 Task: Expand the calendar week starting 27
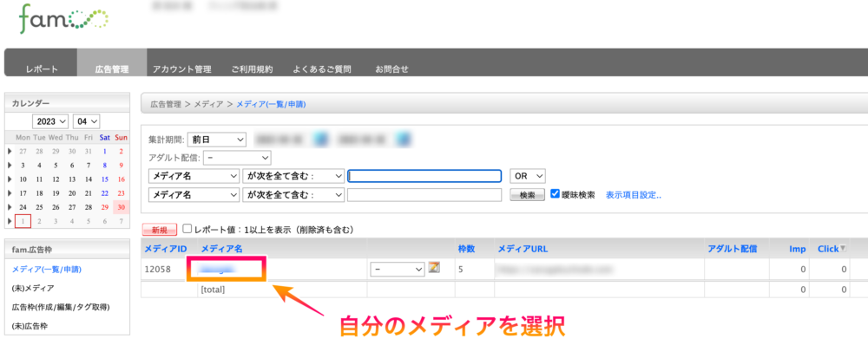10,151
